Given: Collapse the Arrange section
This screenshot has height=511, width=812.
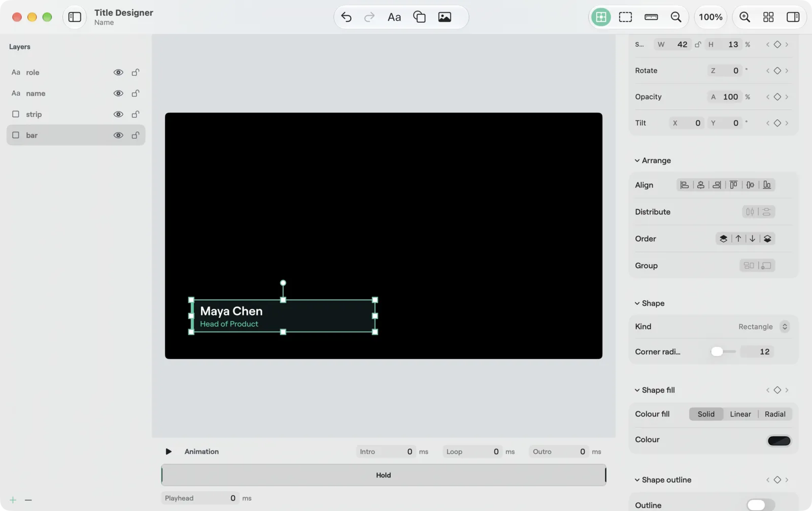Looking at the screenshot, I should [637, 161].
